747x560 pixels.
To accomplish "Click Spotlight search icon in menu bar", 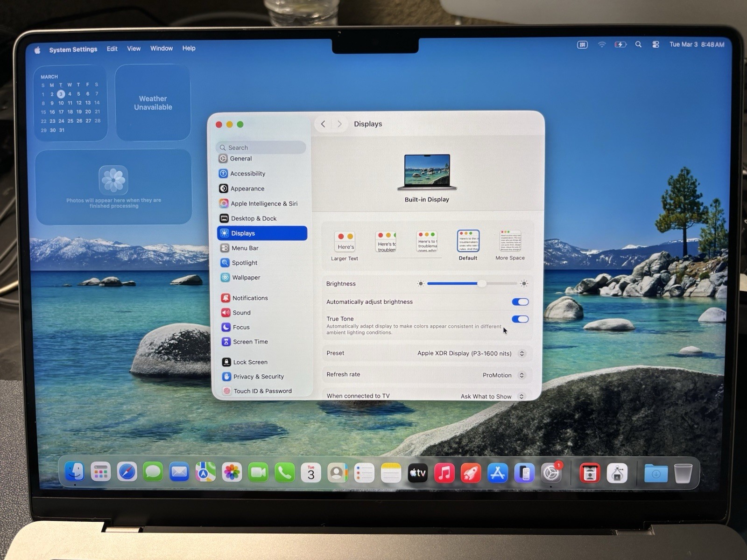I will 638,44.
